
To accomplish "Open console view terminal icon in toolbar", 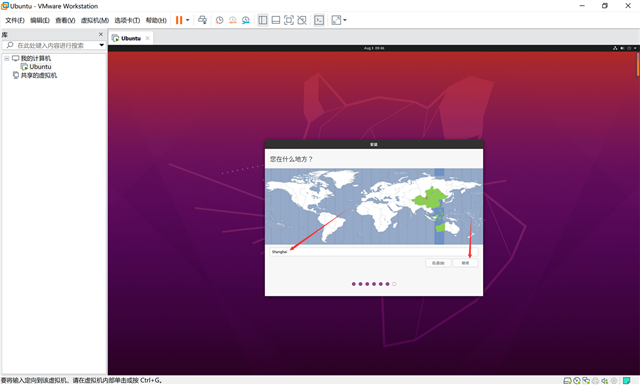I will pyautogui.click(x=319, y=20).
